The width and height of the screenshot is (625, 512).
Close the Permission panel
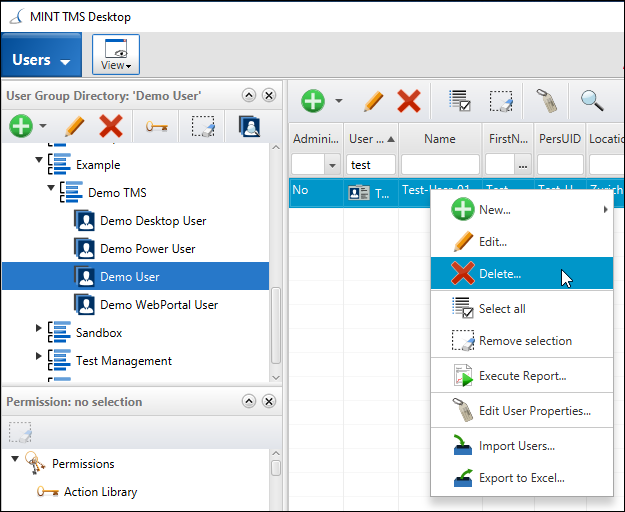[x=269, y=401]
